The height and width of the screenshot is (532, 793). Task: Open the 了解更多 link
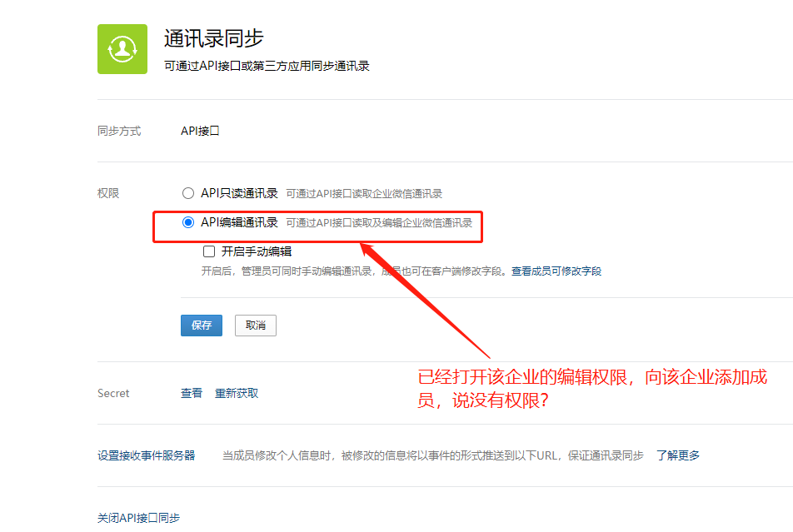click(x=678, y=455)
